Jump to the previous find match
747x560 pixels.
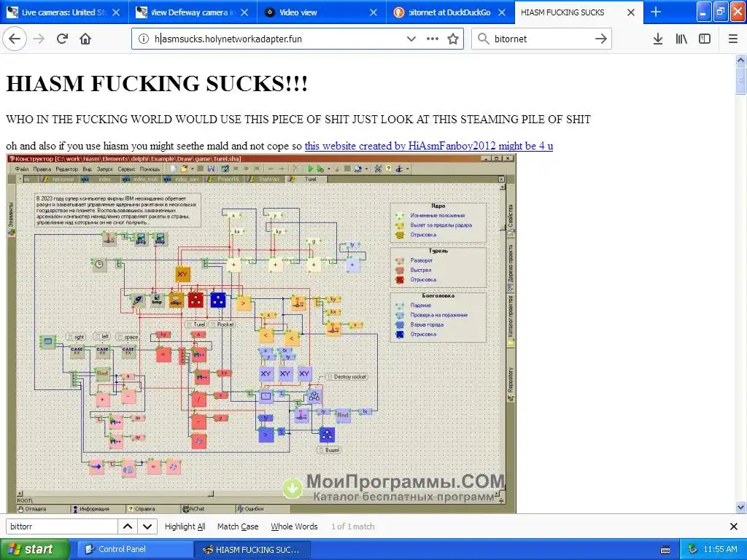click(x=128, y=526)
